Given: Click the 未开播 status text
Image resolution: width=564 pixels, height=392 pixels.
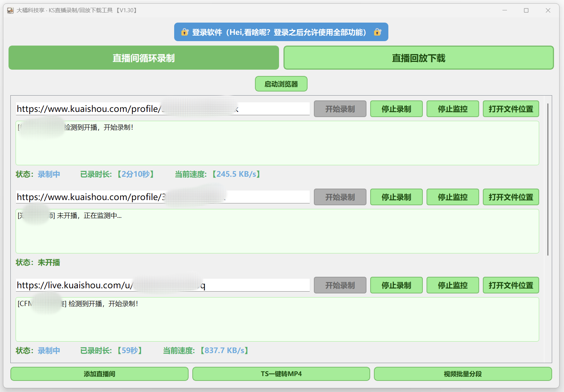Looking at the screenshot, I should pos(49,262).
